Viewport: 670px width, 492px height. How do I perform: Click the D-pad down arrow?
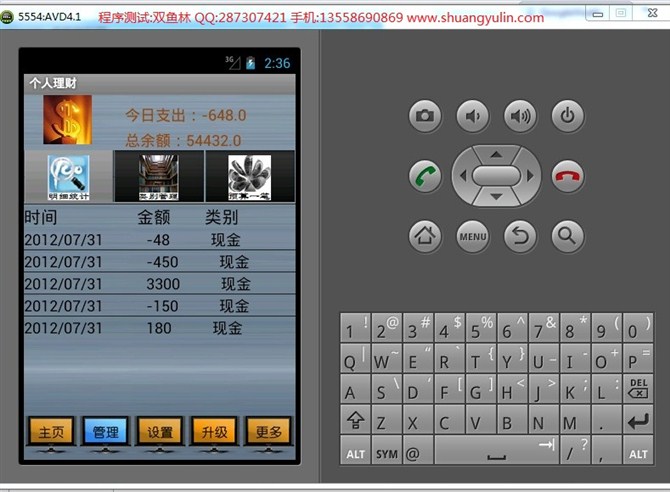click(x=496, y=197)
